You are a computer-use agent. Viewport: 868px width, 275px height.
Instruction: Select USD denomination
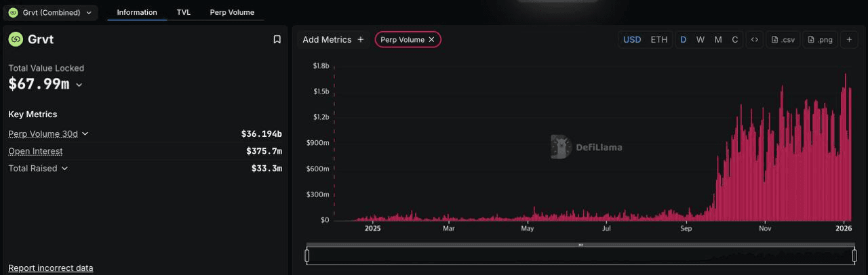point(632,39)
